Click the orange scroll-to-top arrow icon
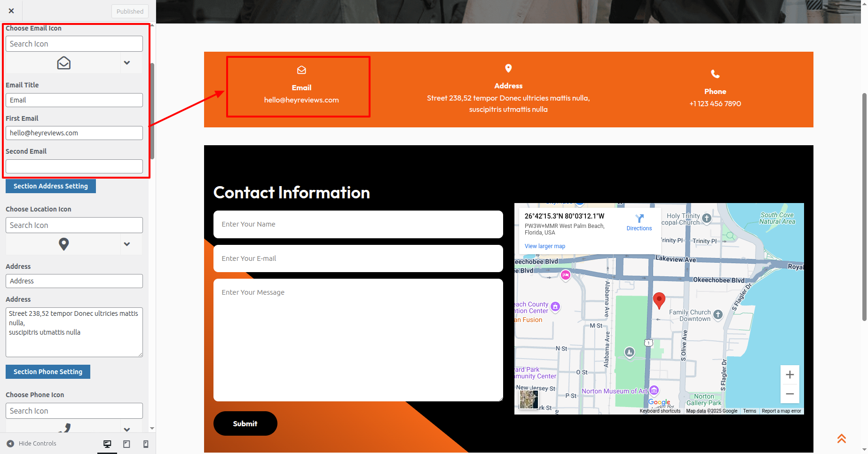 pos(841,438)
